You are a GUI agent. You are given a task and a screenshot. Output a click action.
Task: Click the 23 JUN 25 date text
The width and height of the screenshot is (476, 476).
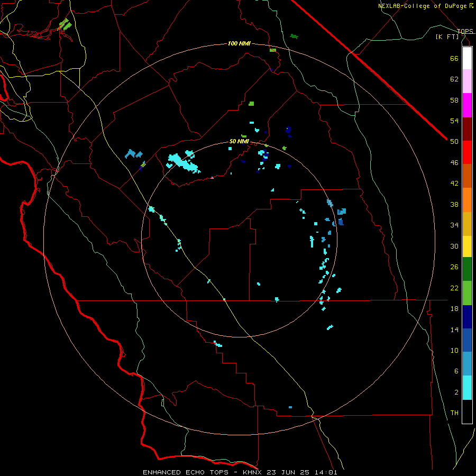(x=288, y=472)
